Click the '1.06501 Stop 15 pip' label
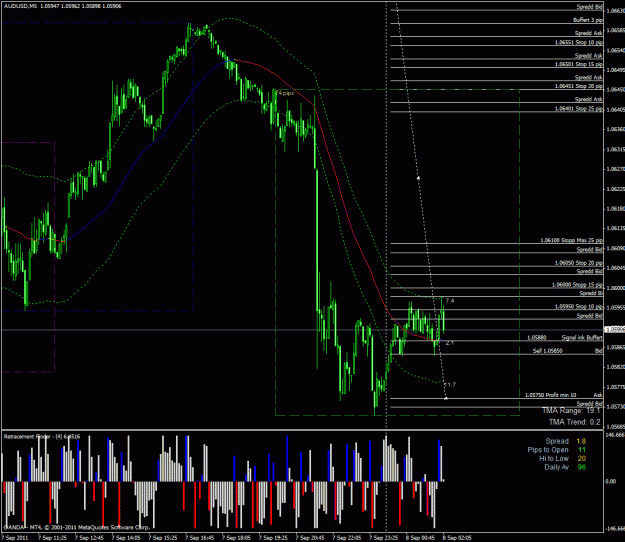The height and width of the screenshot is (542, 625). point(579,64)
